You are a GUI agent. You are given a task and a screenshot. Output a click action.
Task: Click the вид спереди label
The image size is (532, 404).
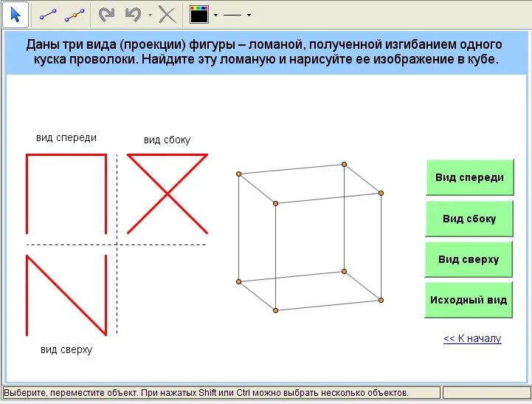pyautogui.click(x=66, y=138)
